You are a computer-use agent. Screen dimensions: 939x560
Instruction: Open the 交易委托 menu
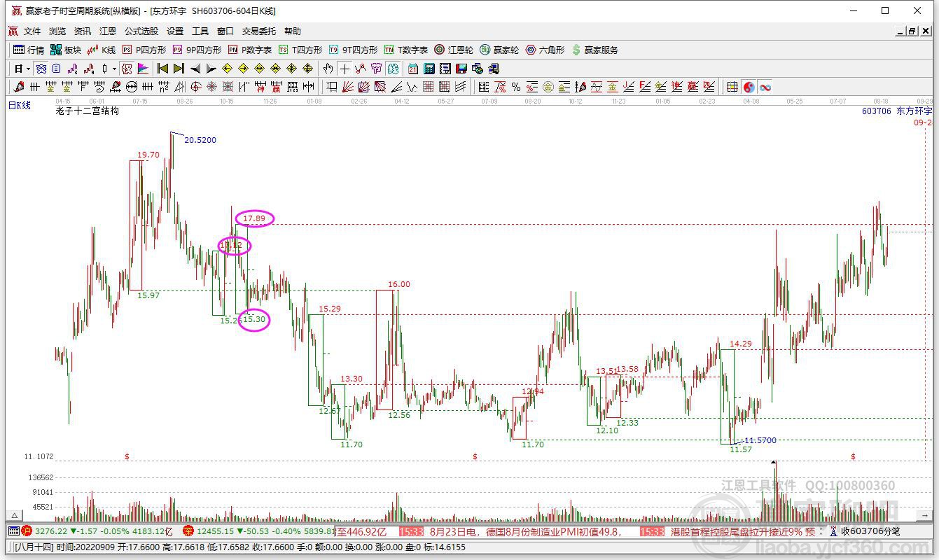click(259, 31)
